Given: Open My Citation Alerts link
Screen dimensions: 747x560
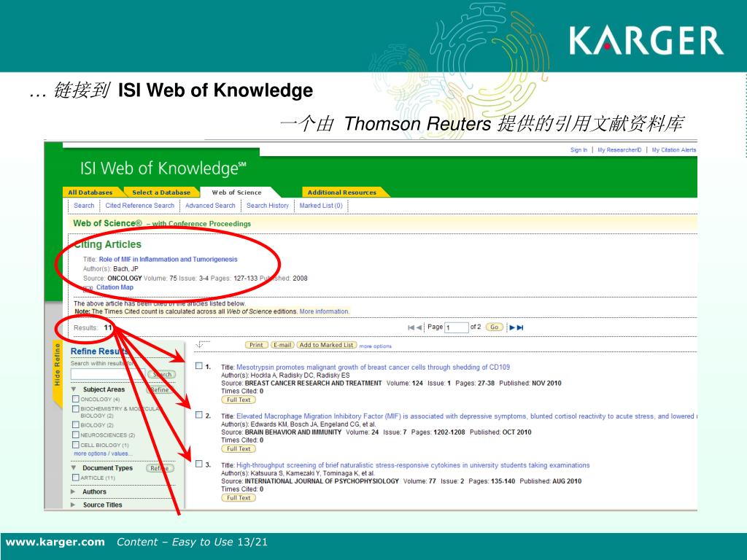Looking at the screenshot, I should click(x=674, y=150).
